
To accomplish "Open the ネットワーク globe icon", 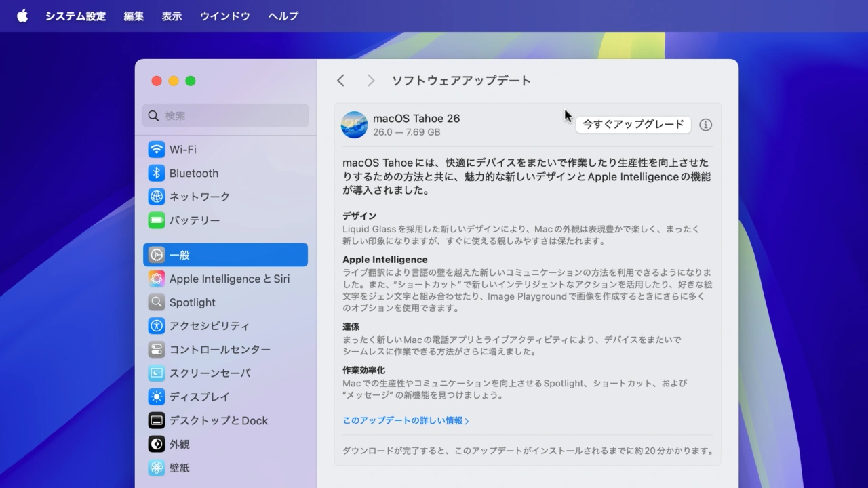I will click(x=157, y=197).
